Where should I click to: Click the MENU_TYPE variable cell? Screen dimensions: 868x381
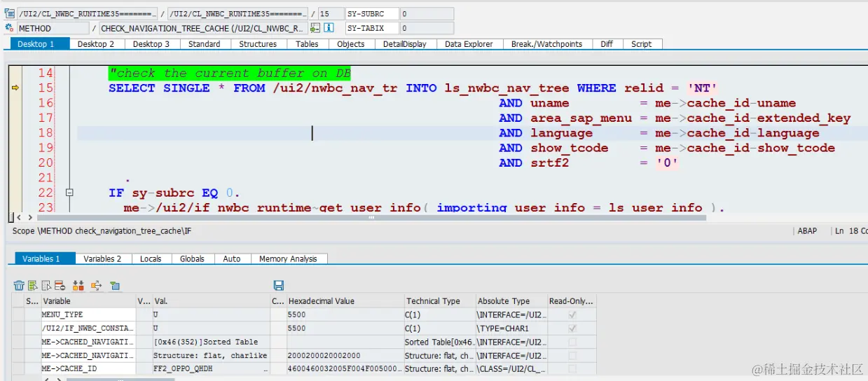(88, 314)
